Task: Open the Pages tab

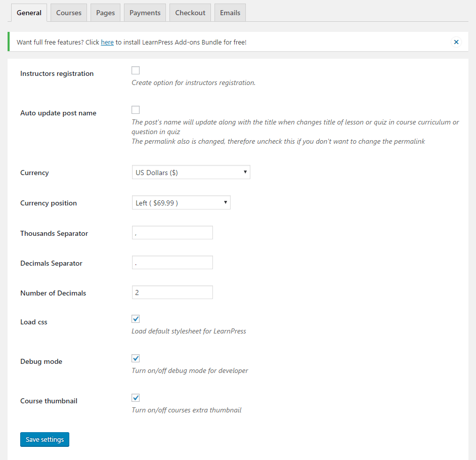Action: tap(106, 13)
